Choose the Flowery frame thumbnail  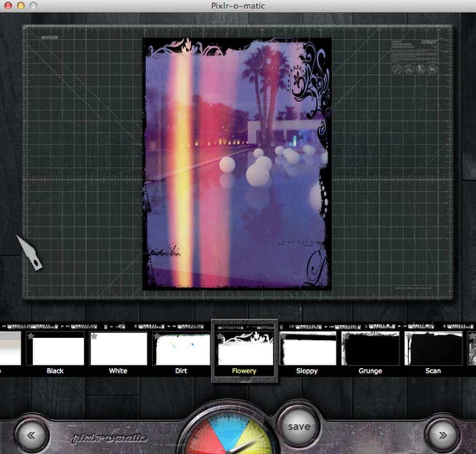[x=245, y=348]
